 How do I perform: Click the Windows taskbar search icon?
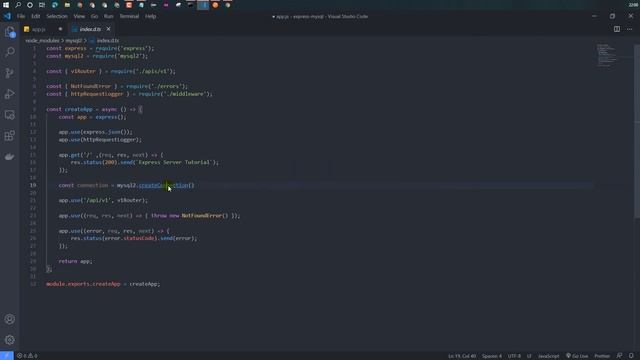coord(18,5)
